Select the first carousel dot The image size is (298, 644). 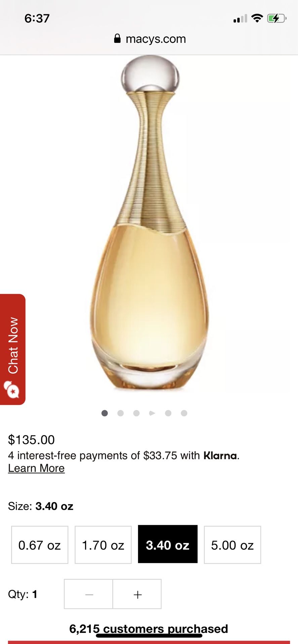pyautogui.click(x=104, y=413)
